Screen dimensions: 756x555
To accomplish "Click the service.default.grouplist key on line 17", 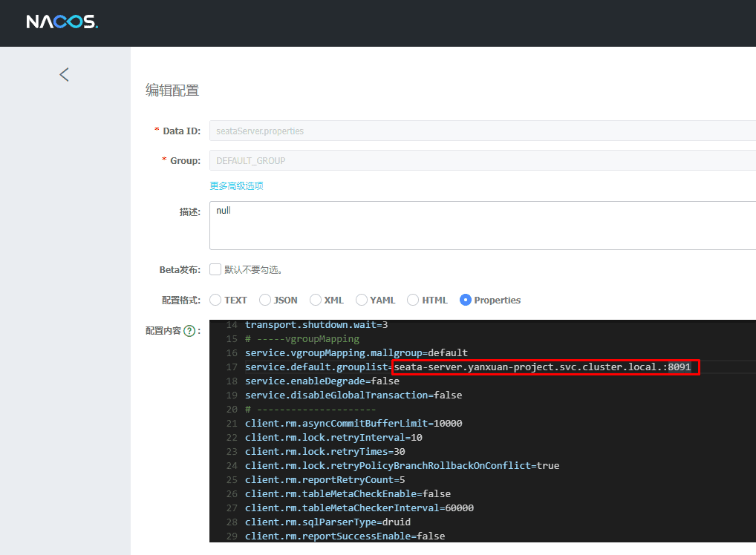I will coord(316,367).
